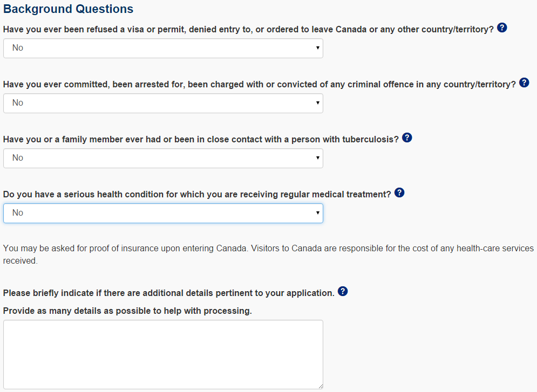The width and height of the screenshot is (537, 392).
Task: Click the criminal offence question label
Action: (259, 85)
